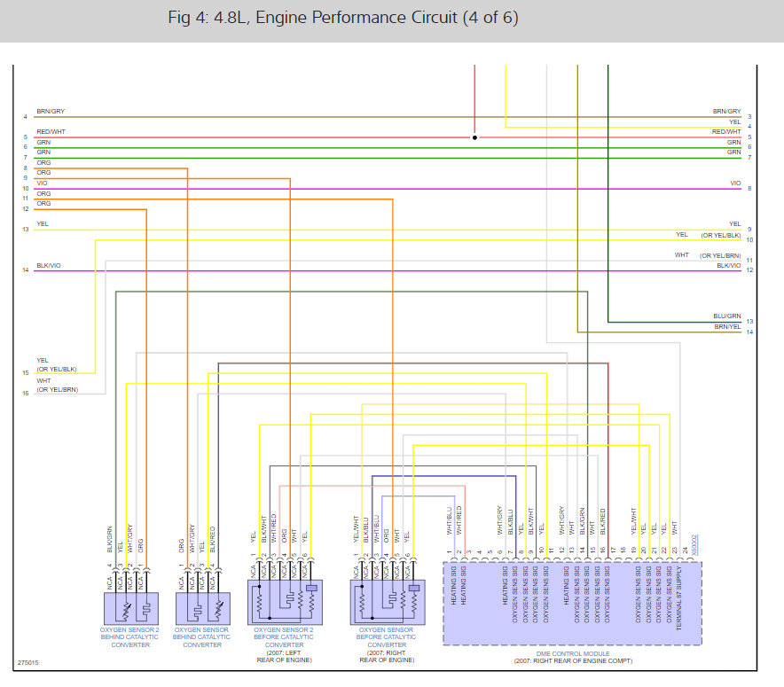Viewport: 784px width, 687px height.
Task: Select the BLK/GRN wire label at DME pin 14
Action: 582,521
